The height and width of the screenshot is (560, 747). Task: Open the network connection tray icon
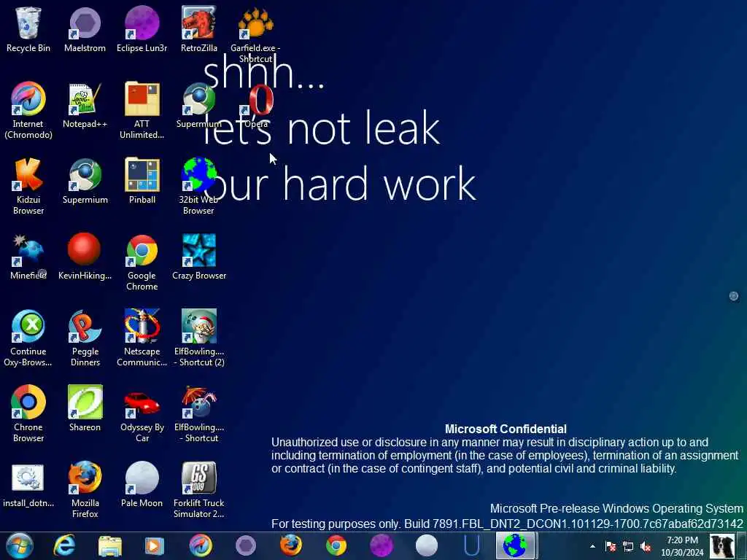coord(628,546)
